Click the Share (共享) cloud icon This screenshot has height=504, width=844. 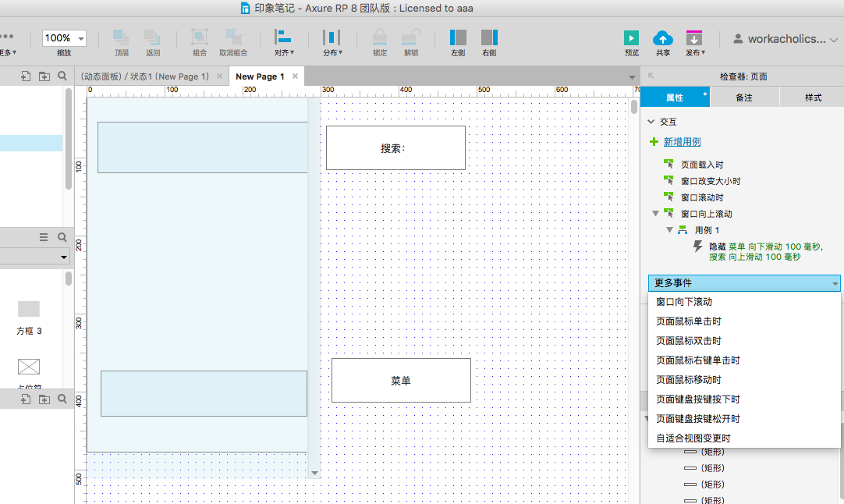[x=662, y=37]
